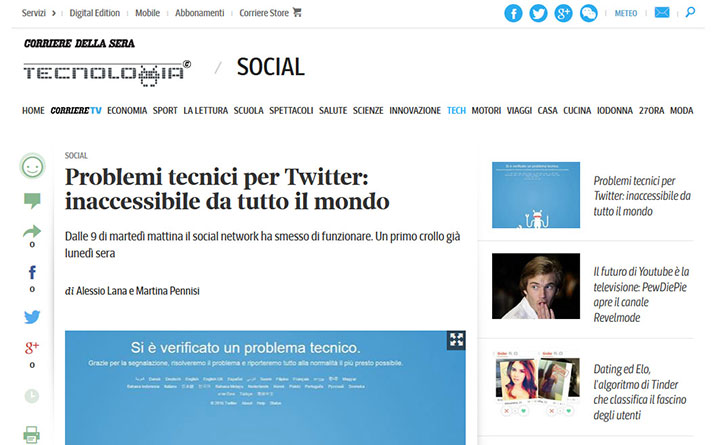Viewport: 725px width, 445px height.
Task: Open comments via green speech bubble icon
Action: tap(32, 201)
